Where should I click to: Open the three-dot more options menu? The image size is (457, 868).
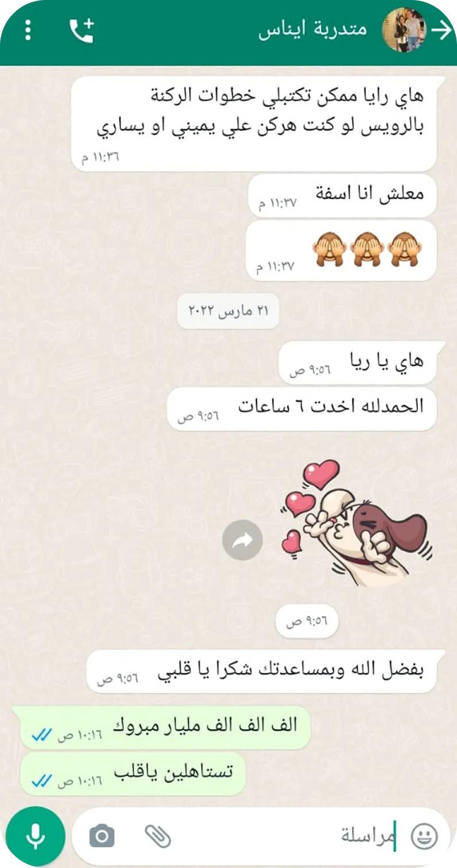pyautogui.click(x=28, y=30)
